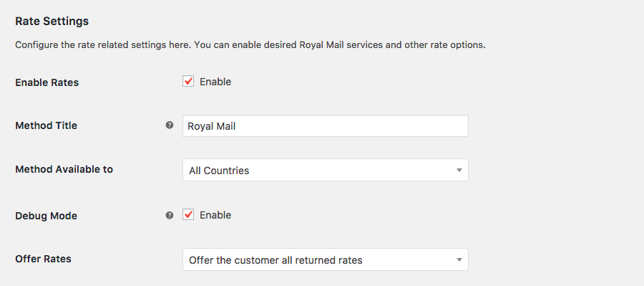
Task: Click the Debug Mode field label
Action: pos(46,216)
